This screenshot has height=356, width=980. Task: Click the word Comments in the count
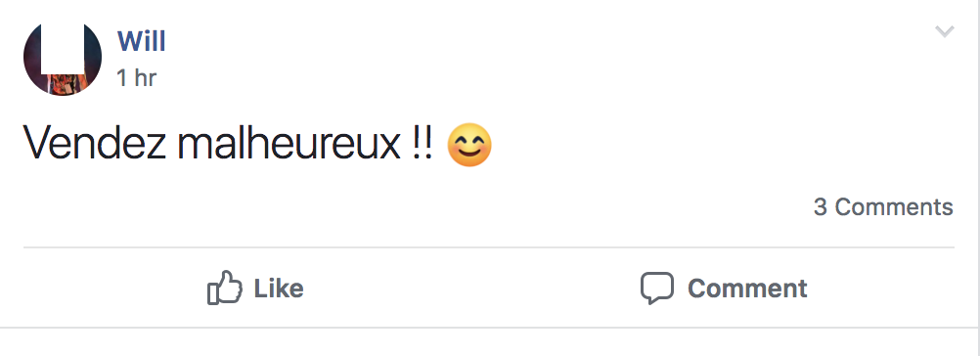pos(894,206)
